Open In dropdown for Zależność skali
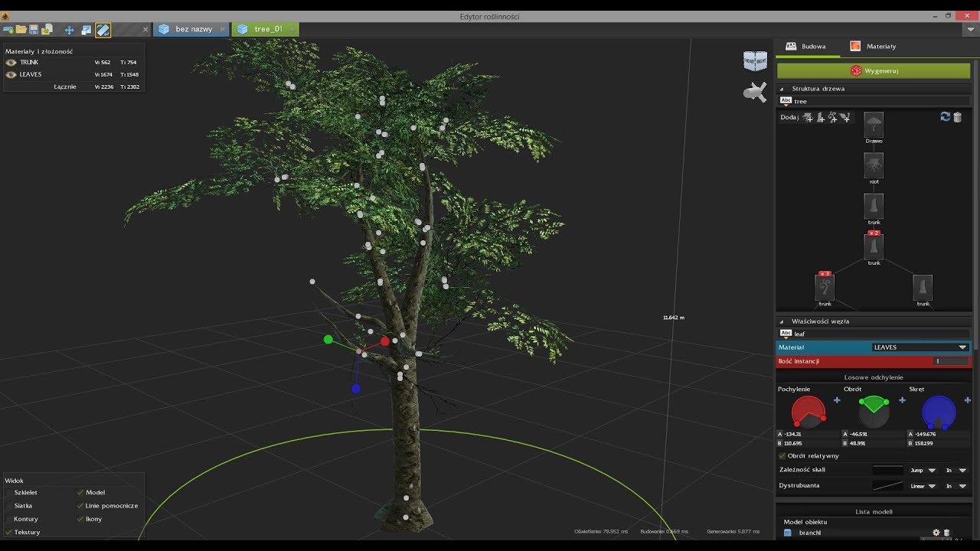The height and width of the screenshot is (551, 980). click(956, 470)
